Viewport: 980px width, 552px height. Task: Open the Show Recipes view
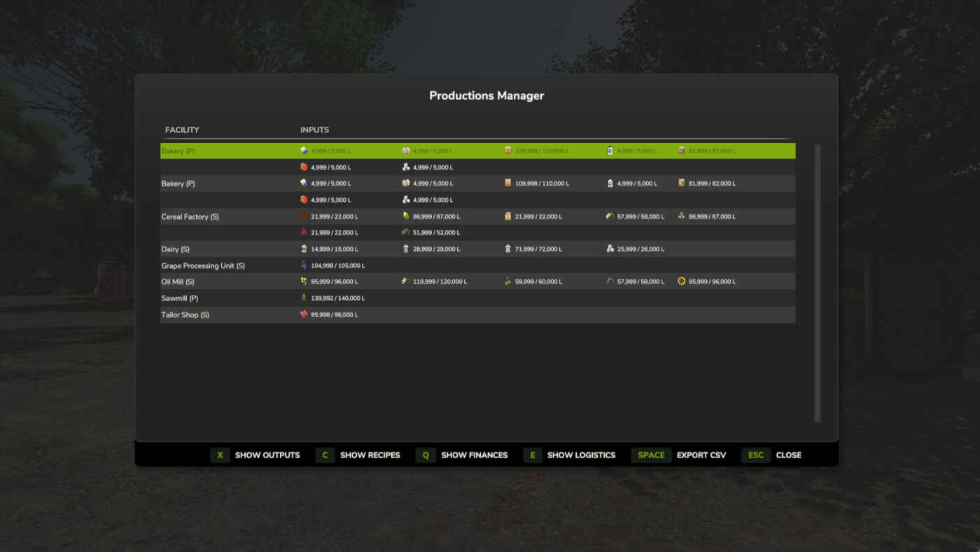(358, 455)
